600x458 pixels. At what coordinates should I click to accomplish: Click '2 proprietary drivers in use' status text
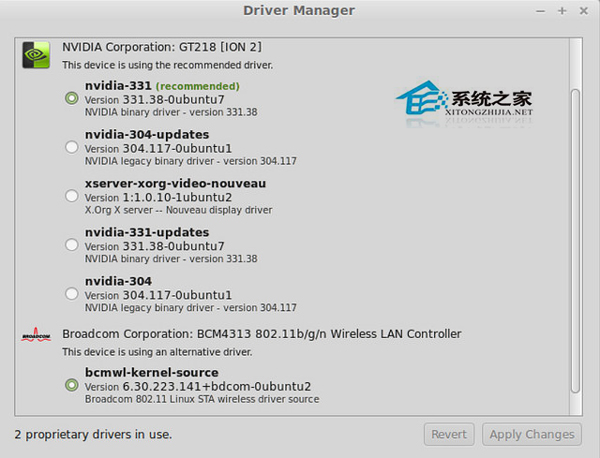click(x=93, y=435)
